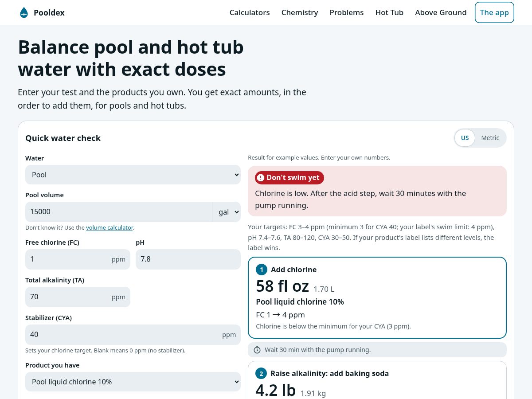Click the Your targets paragraph
This screenshot has width=532, height=399.
tap(371, 237)
